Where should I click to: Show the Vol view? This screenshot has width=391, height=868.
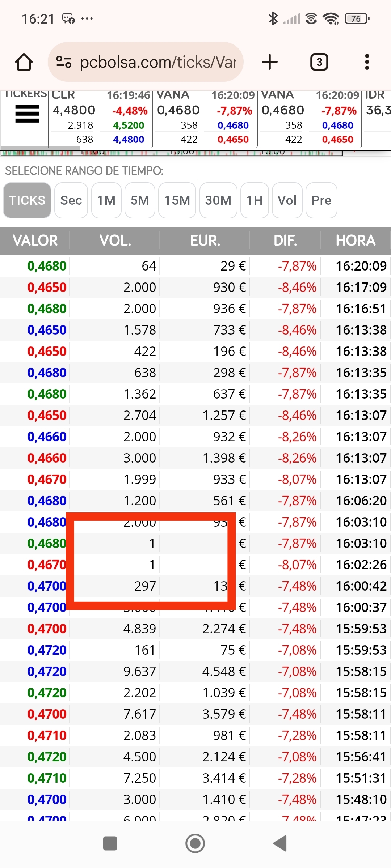click(287, 200)
